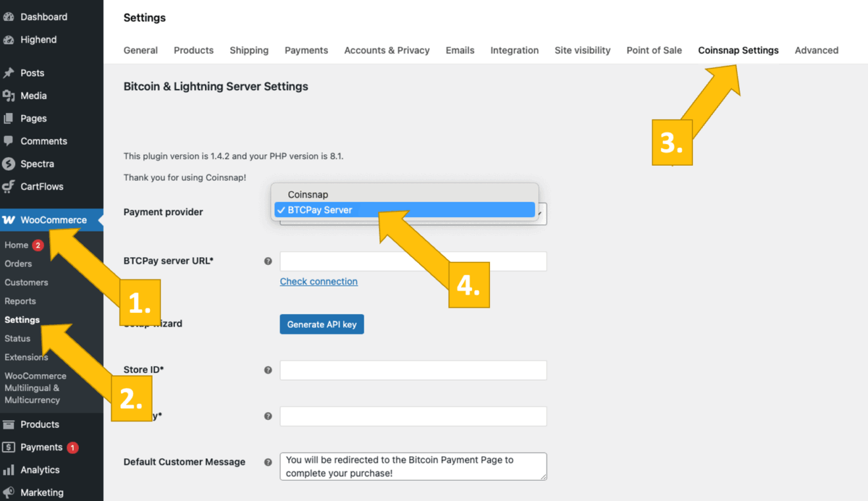Click the BTCPay server URL input field
This screenshot has height=501, width=868.
[x=413, y=261]
